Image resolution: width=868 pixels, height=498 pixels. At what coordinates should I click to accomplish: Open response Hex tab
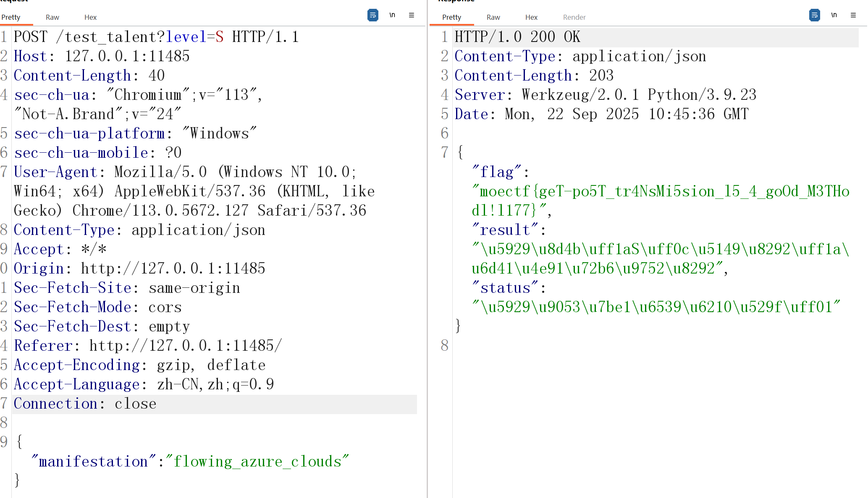531,17
